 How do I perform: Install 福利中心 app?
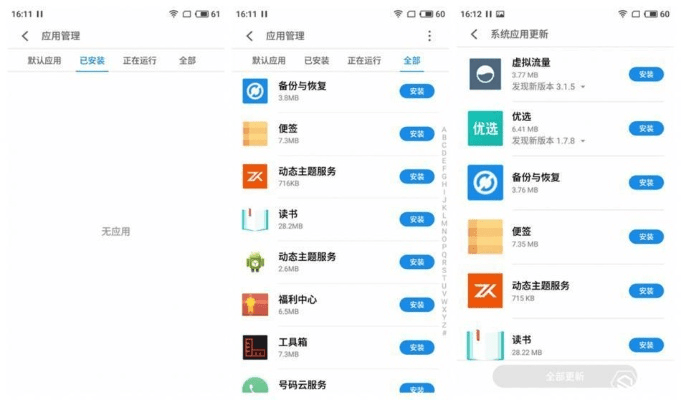pos(417,304)
